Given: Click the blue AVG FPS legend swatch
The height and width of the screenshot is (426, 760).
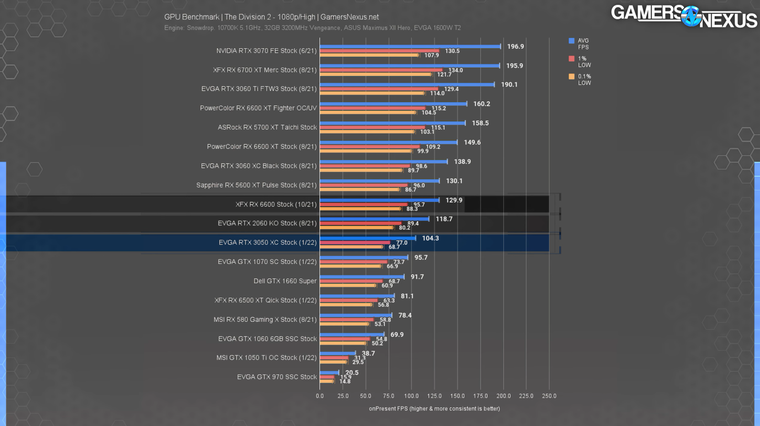Looking at the screenshot, I should pyautogui.click(x=571, y=41).
